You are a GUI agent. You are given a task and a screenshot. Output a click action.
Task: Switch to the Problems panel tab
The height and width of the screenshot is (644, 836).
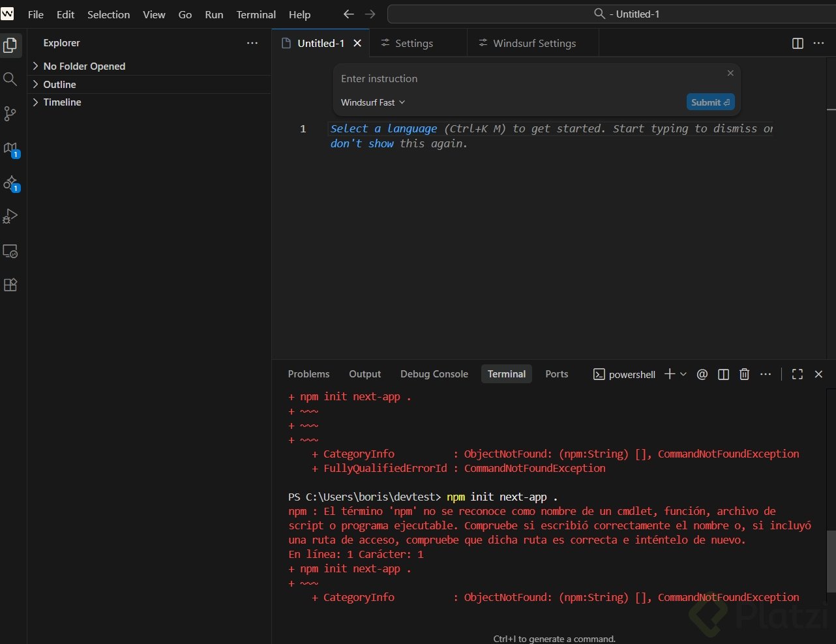(308, 374)
